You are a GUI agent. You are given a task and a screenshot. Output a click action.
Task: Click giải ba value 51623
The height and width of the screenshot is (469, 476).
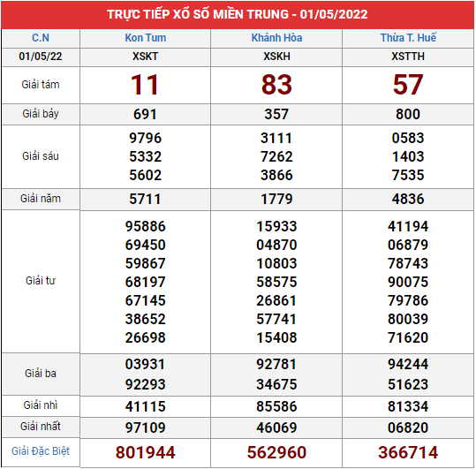(408, 384)
